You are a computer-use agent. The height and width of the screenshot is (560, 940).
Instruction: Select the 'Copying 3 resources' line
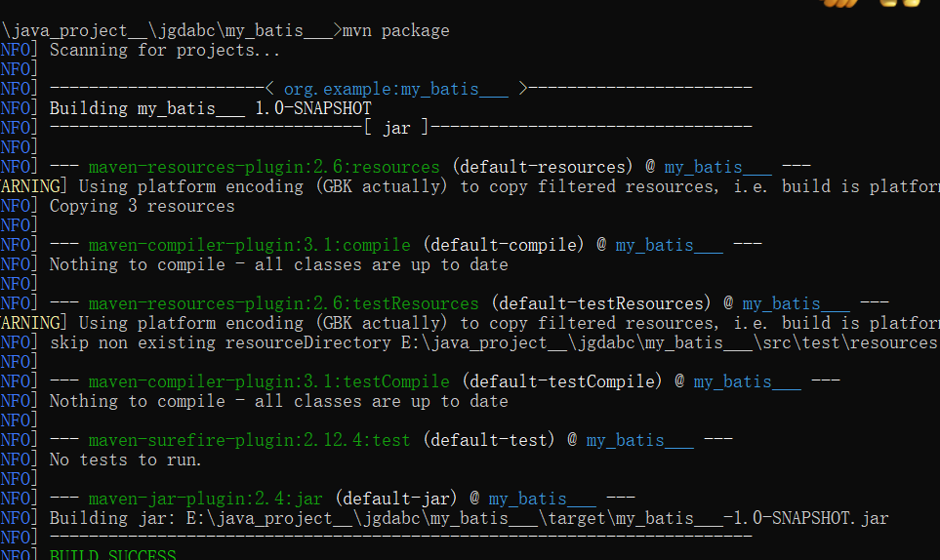[x=143, y=207]
